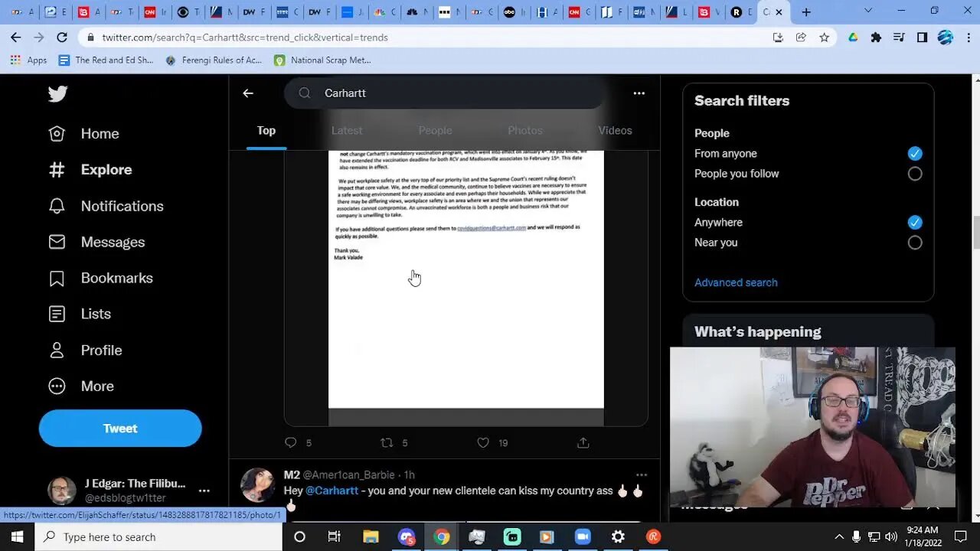The image size is (980, 551).
Task: Open the clock showing 9:24 AM
Action: point(922,536)
